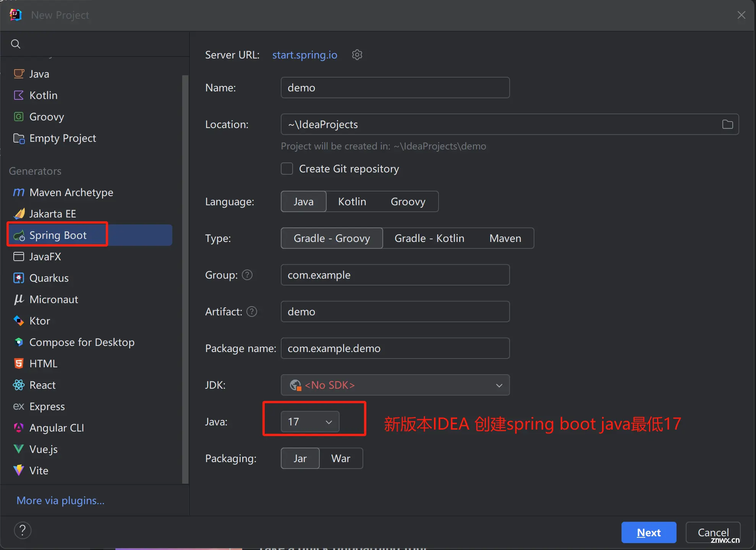This screenshot has width=756, height=550.
Task: Select Compose for Desktop generator entry
Action: [90, 342]
